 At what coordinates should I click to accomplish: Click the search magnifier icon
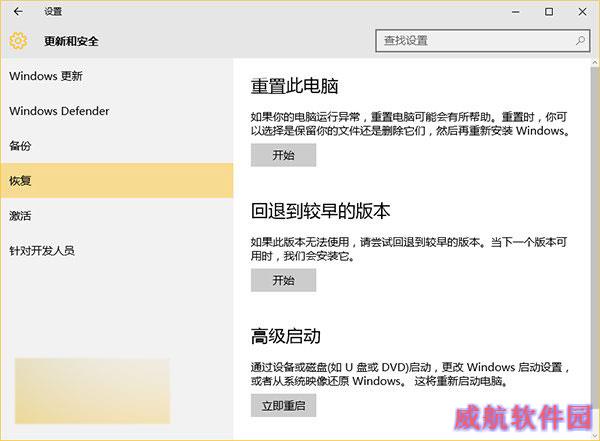click(x=580, y=41)
